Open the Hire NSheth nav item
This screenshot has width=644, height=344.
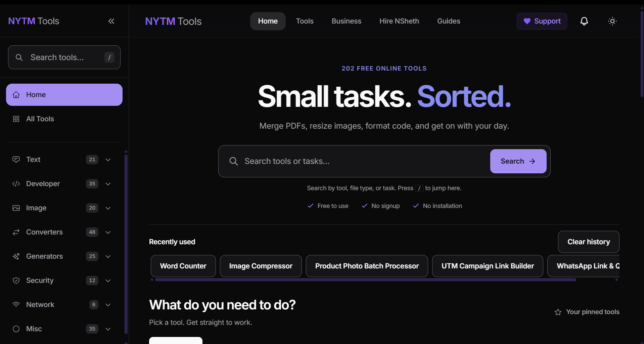(399, 21)
